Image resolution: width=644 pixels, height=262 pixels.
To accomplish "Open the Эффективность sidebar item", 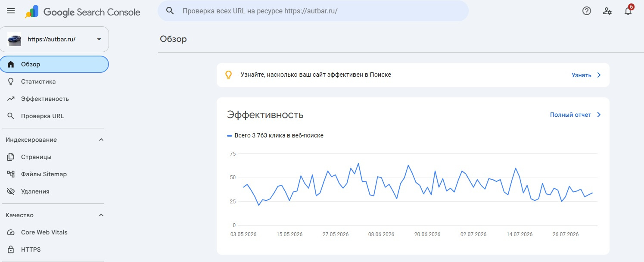I will click(x=54, y=99).
